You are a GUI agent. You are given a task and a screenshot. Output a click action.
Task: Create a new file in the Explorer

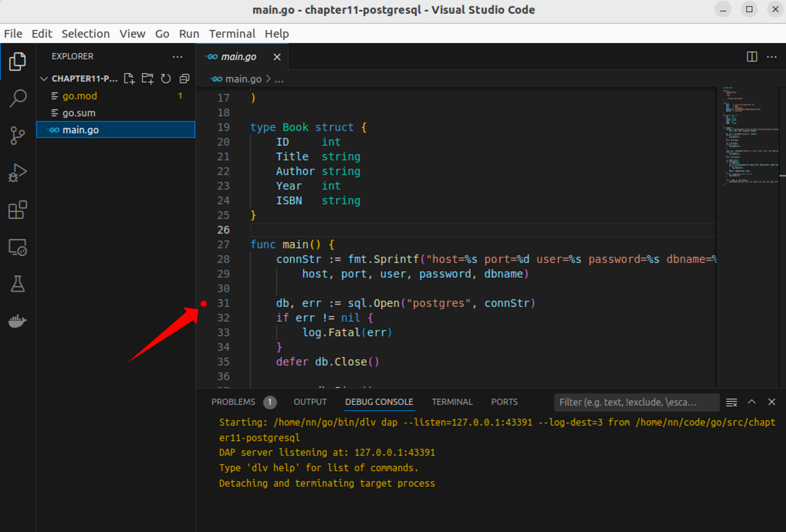129,79
